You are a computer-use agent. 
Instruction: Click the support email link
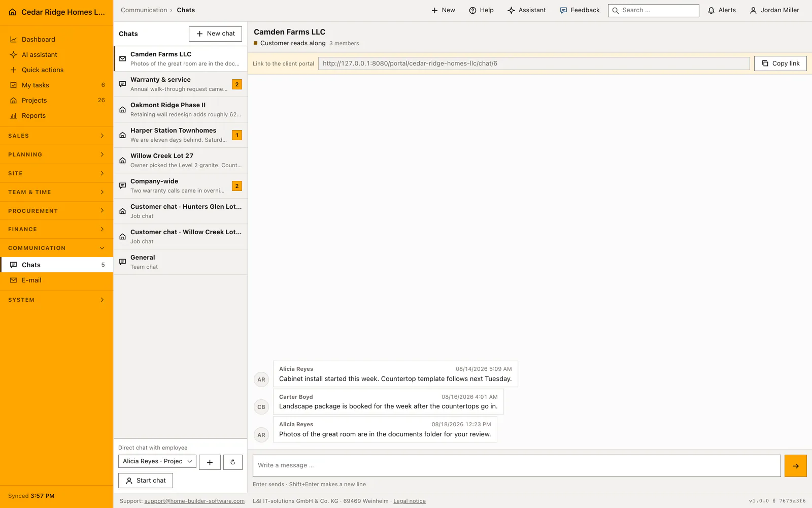click(x=194, y=501)
